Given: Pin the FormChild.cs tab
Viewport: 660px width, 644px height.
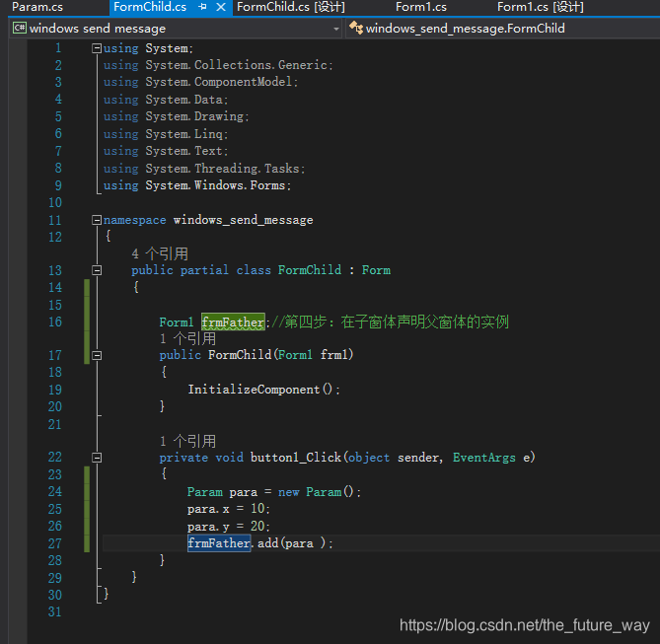Looking at the screenshot, I should (203, 7).
